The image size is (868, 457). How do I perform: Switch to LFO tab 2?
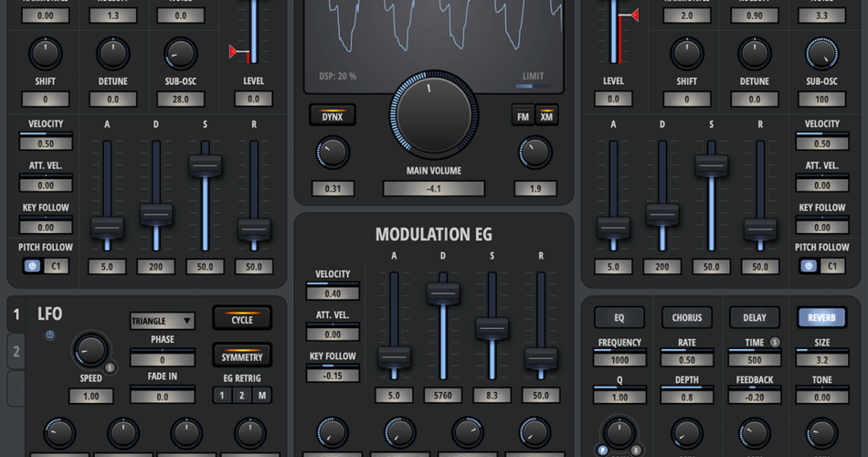(x=16, y=351)
